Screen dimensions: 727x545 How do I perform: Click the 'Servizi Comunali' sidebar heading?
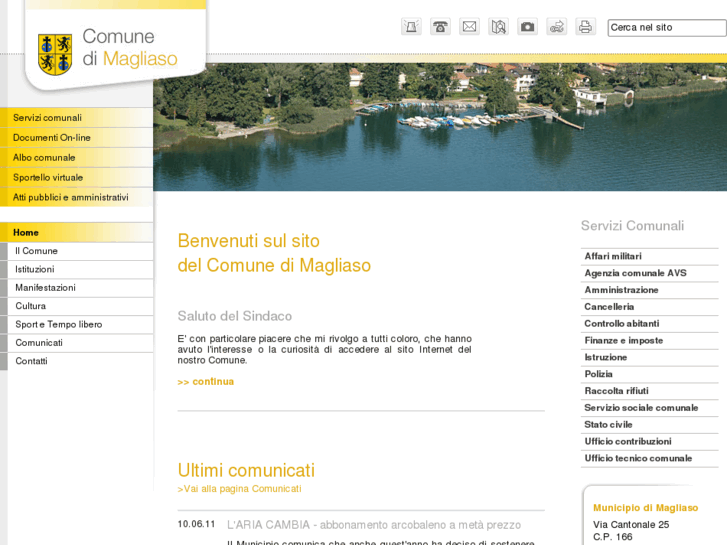click(x=632, y=226)
